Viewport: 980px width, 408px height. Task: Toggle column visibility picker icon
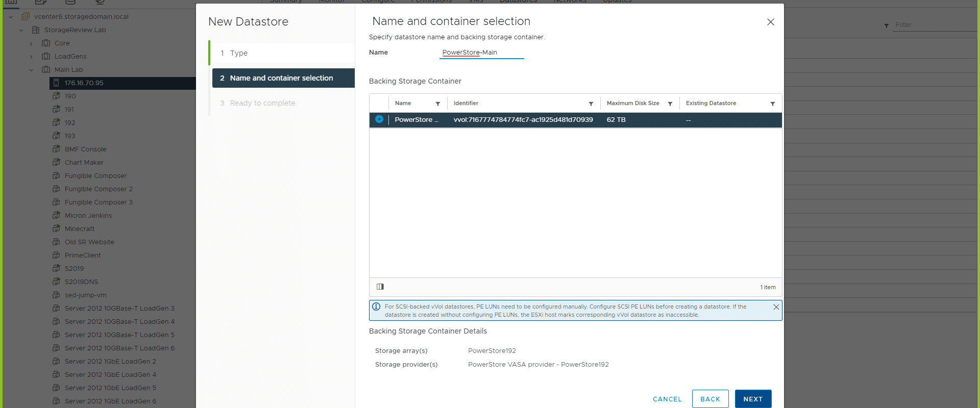(x=380, y=287)
